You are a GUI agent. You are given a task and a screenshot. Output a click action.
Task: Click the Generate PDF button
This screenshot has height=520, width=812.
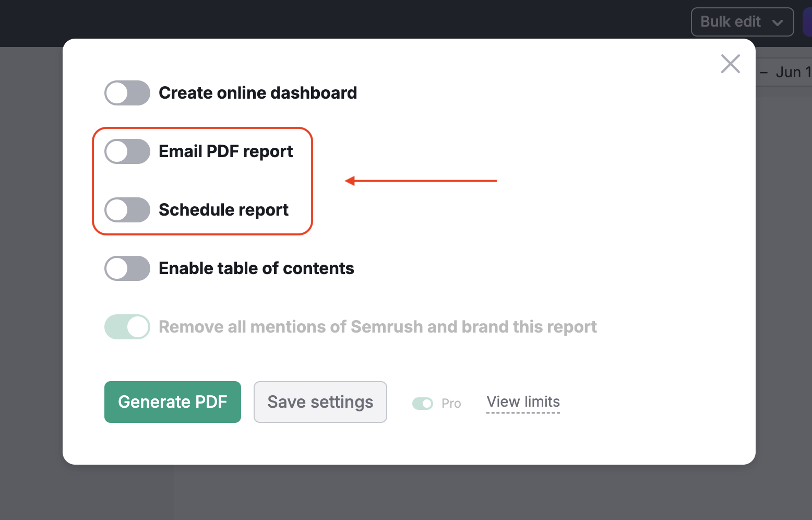click(x=172, y=402)
